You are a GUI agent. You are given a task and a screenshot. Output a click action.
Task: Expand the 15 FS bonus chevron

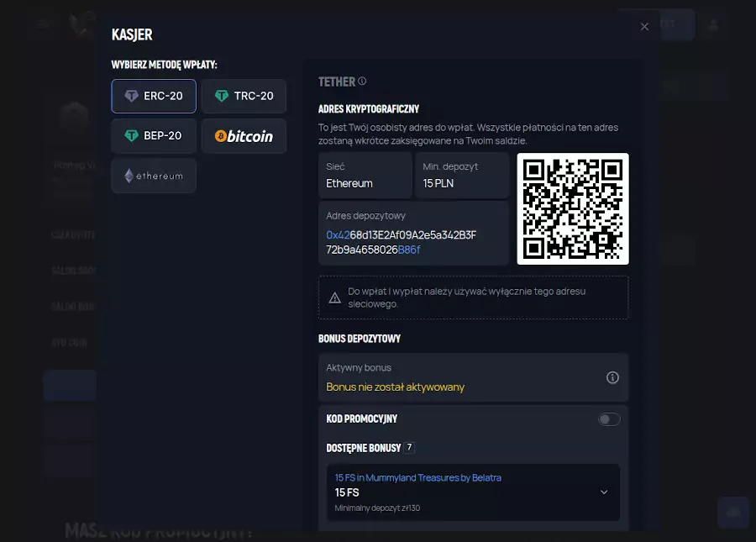pos(603,492)
